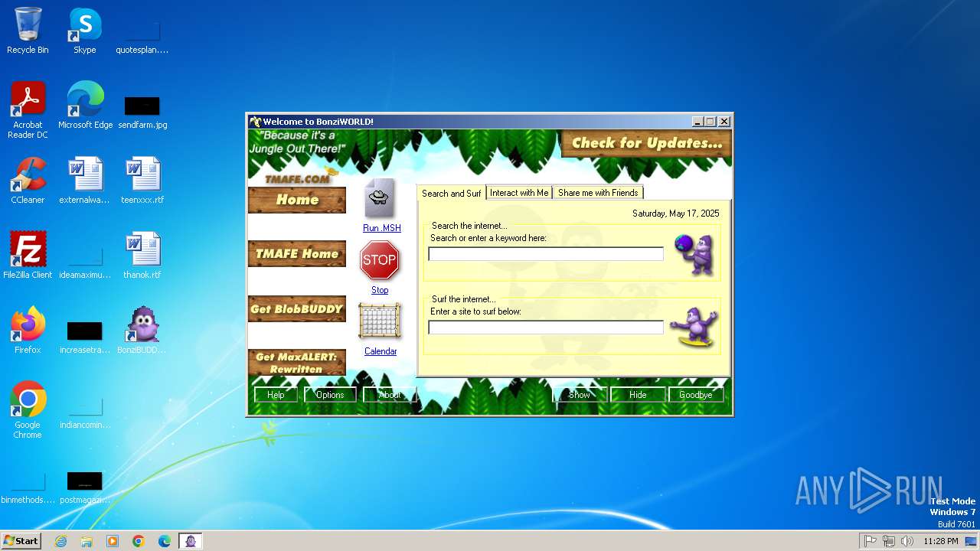Click TMAFE Home sign button

(x=297, y=254)
